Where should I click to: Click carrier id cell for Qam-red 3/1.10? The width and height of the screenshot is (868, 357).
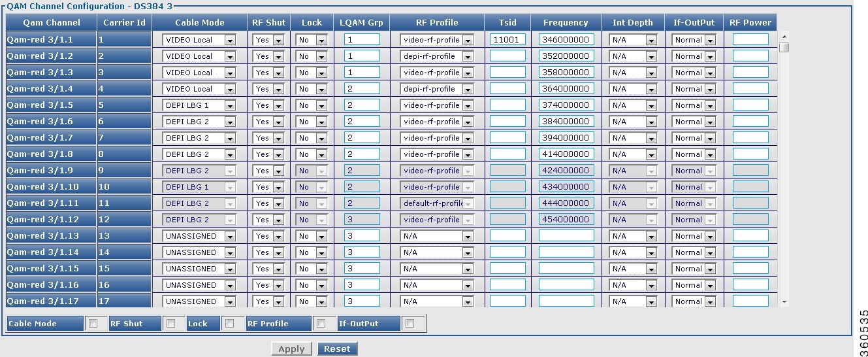[124, 187]
